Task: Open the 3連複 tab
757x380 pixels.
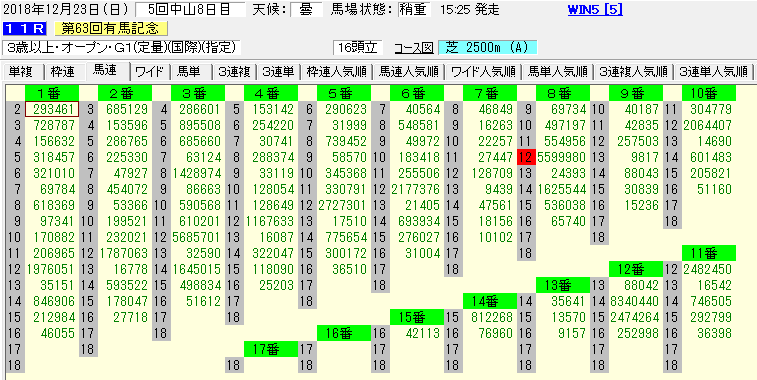Action: [234, 72]
